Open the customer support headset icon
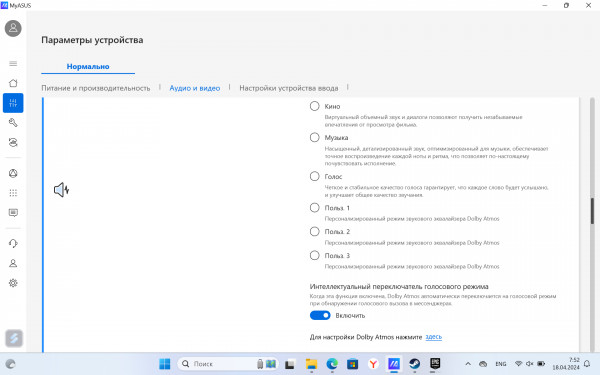This screenshot has width=600, height=375. point(13,244)
